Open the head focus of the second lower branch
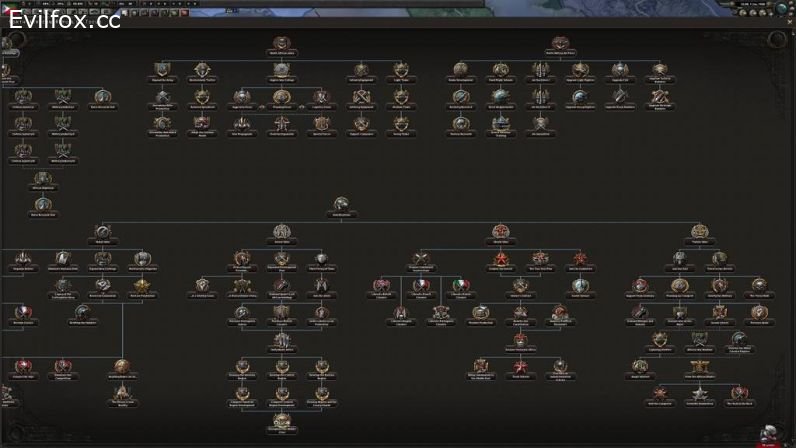Screen dimensions: 796x448 tap(281, 232)
